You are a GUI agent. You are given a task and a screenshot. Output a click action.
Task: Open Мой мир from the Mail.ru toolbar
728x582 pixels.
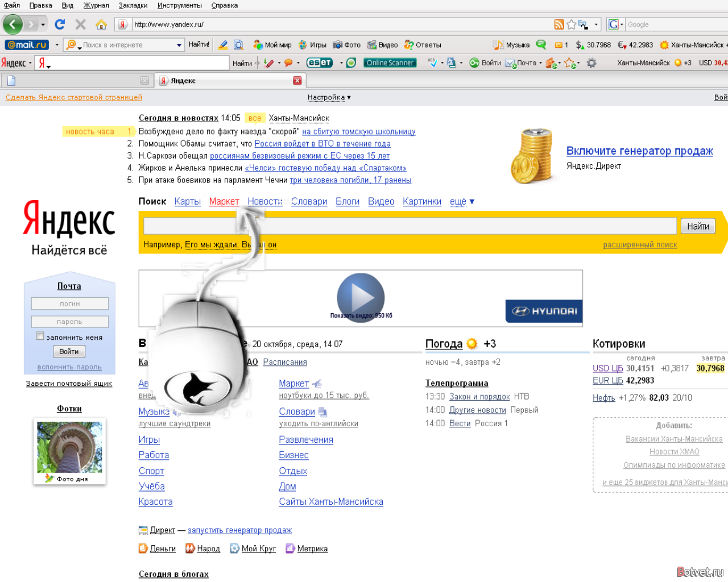coord(272,45)
